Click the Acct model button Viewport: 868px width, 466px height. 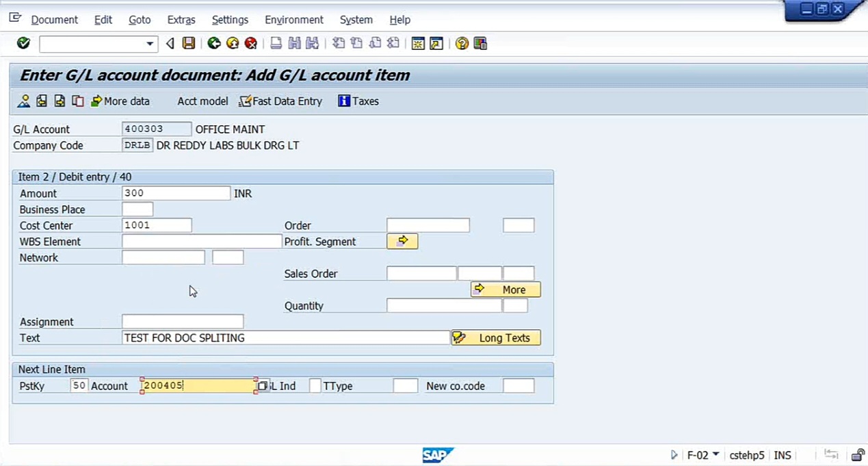[202, 101]
